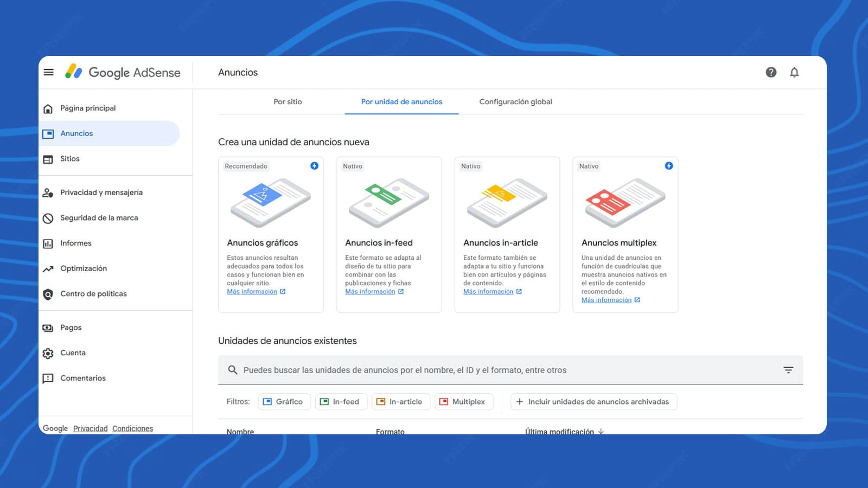Open AdSense help
The width and height of the screenshot is (868, 488).
pyautogui.click(x=771, y=72)
